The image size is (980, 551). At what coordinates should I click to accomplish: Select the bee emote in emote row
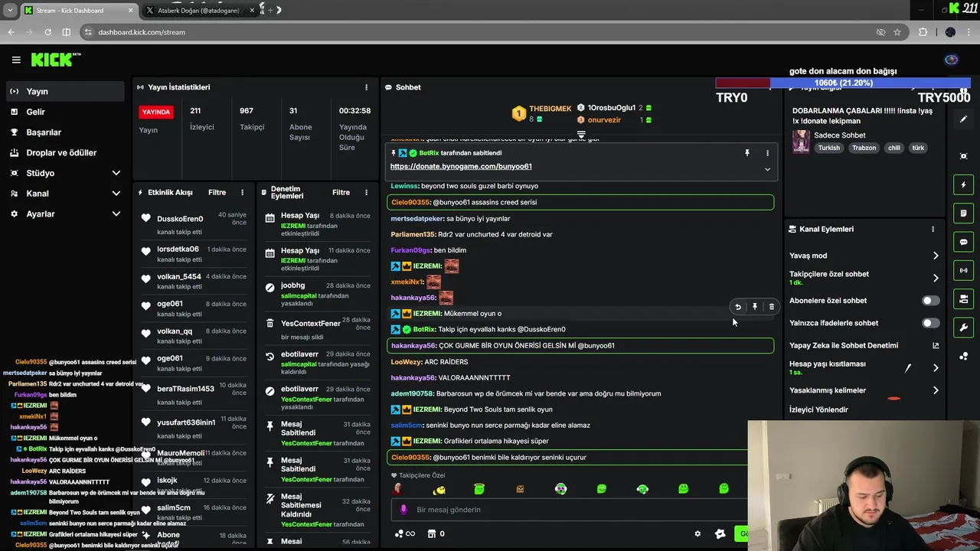pos(439,490)
